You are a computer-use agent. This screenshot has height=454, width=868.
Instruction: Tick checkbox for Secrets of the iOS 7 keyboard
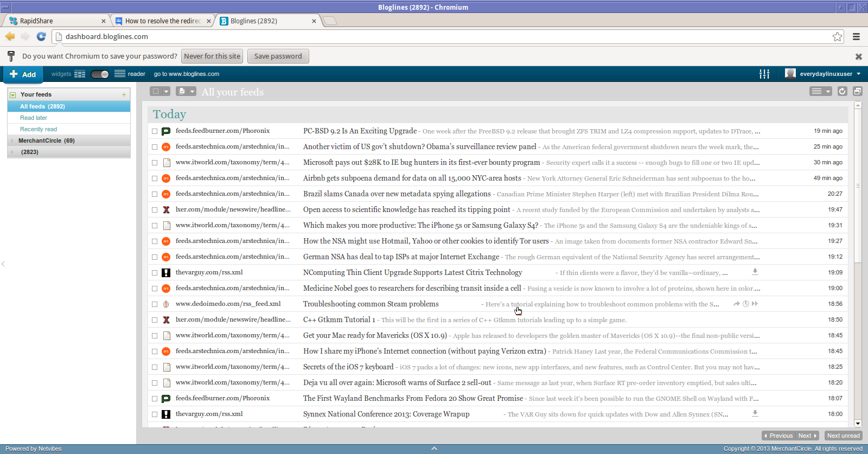click(155, 367)
